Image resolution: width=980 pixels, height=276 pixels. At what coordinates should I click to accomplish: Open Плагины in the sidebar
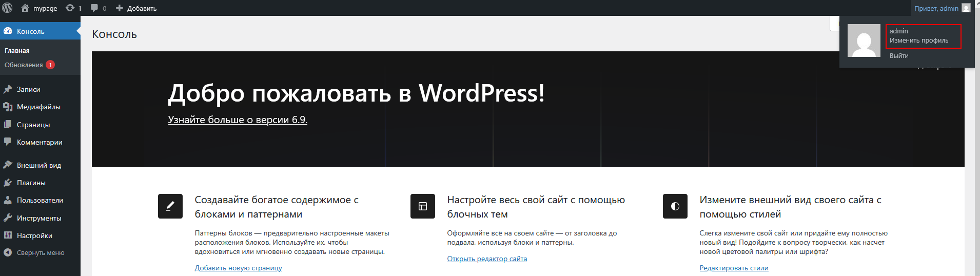[x=31, y=183]
